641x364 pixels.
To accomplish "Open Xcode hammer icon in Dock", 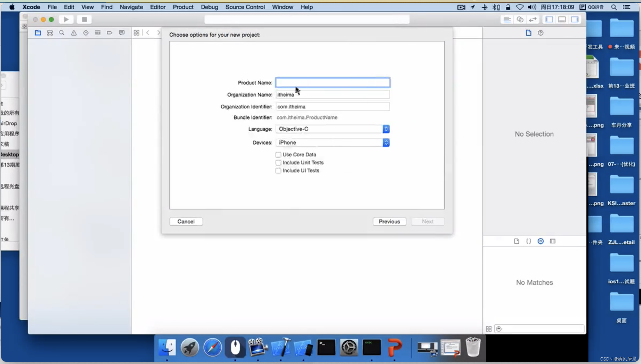I will [x=281, y=347].
